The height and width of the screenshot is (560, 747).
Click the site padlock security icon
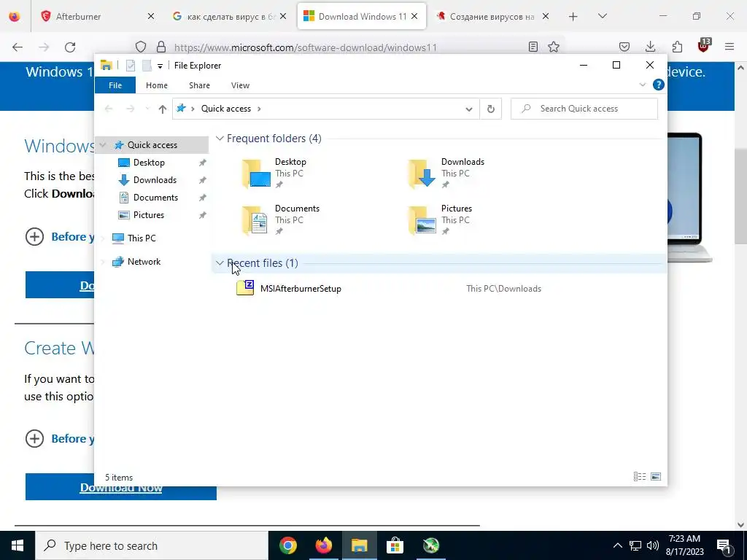(161, 47)
